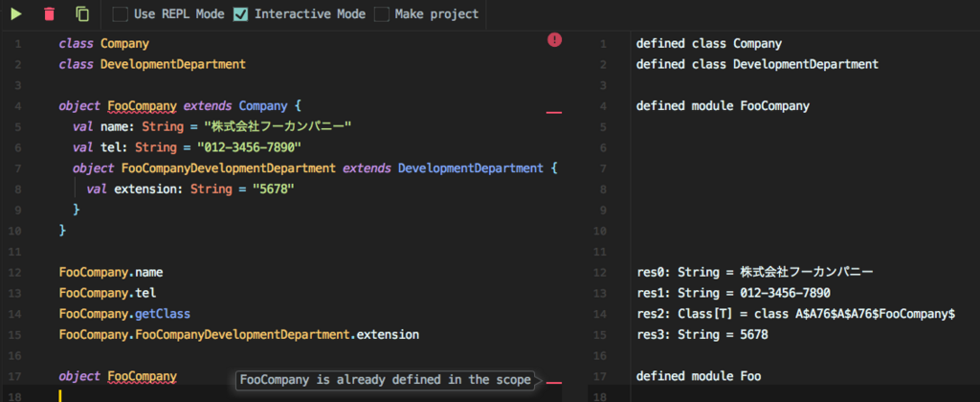
Task: Click the closing brace in line 10
Action: tap(62, 231)
